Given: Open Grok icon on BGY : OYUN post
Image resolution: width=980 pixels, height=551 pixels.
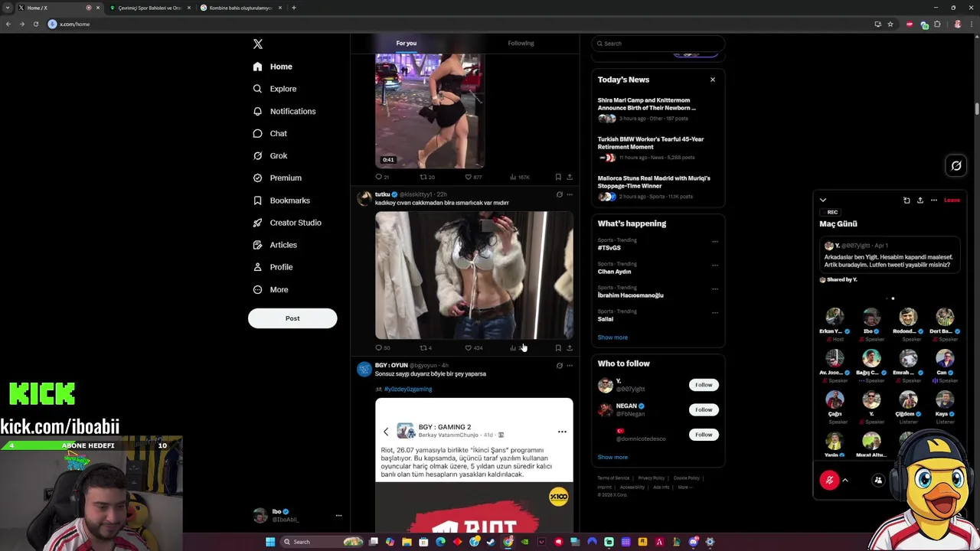Looking at the screenshot, I should click(559, 366).
